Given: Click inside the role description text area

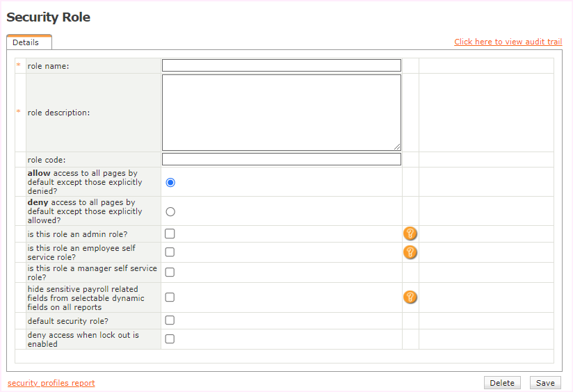Looking at the screenshot, I should tap(281, 112).
